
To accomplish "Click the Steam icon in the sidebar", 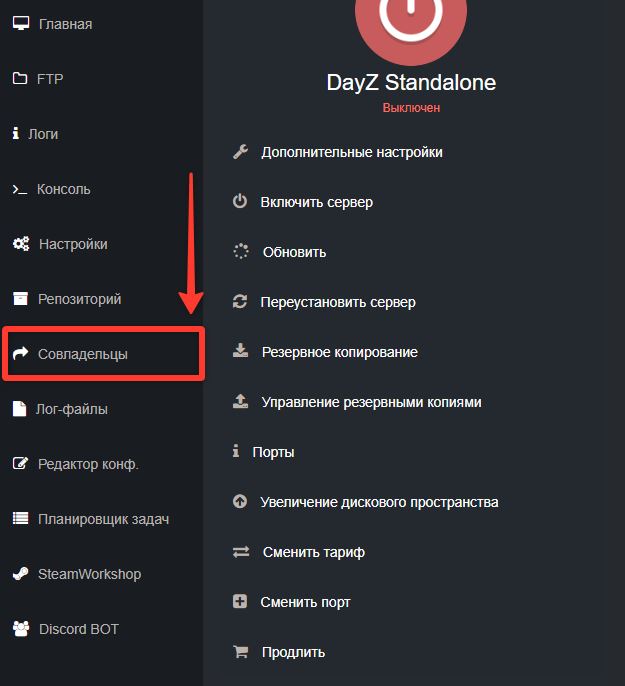I will coord(20,574).
